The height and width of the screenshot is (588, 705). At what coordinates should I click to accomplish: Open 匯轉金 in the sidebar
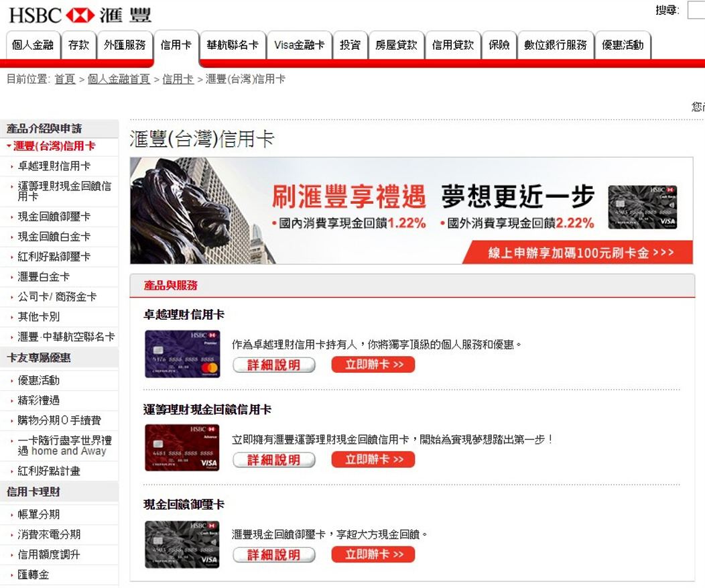click(34, 575)
